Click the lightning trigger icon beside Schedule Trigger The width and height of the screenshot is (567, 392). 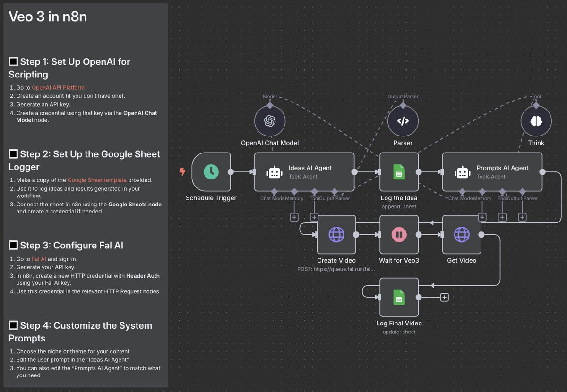pyautogui.click(x=183, y=172)
